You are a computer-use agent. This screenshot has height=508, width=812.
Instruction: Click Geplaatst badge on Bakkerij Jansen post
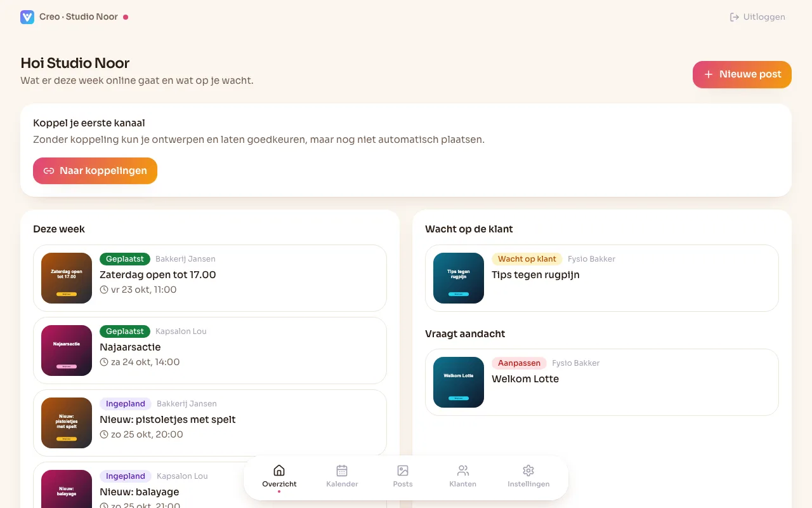(125, 259)
